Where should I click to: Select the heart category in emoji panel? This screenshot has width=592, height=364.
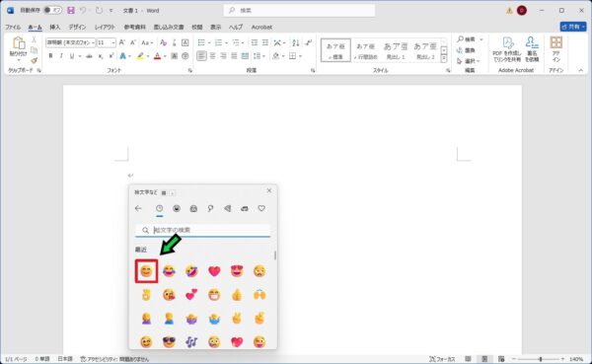click(x=261, y=208)
